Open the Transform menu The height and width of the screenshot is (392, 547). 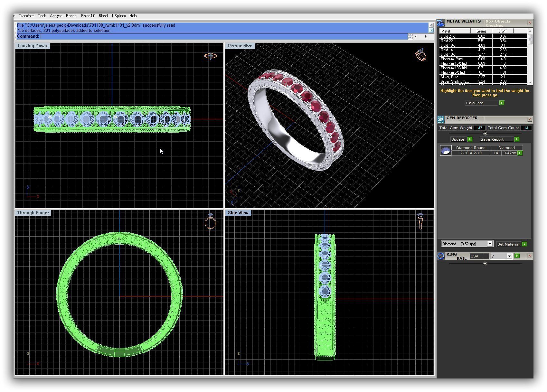point(27,16)
